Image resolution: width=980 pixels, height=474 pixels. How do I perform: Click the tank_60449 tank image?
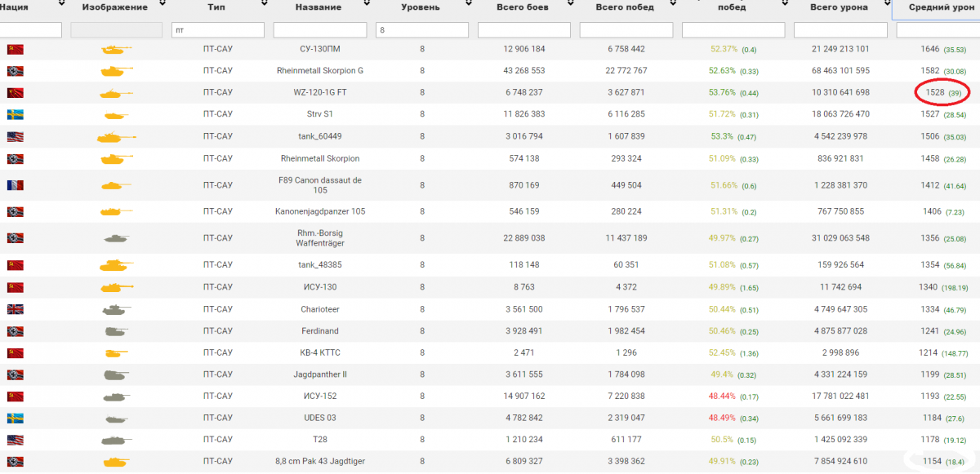(x=116, y=136)
